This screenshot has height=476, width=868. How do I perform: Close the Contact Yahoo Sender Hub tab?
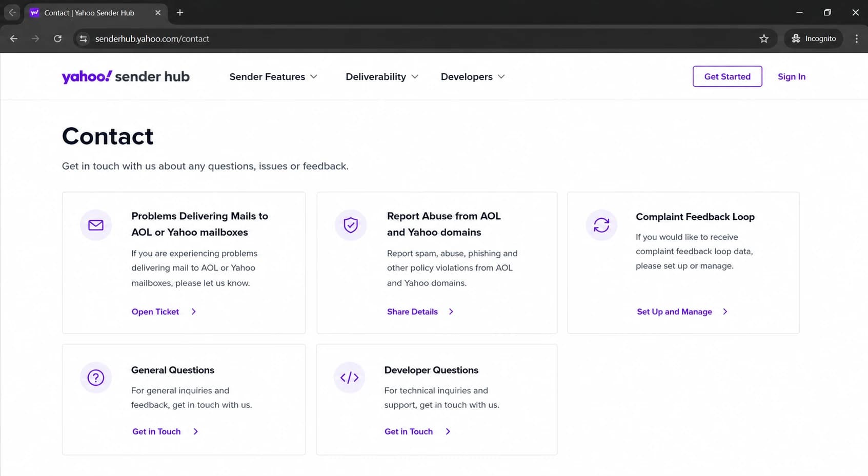[x=158, y=13]
